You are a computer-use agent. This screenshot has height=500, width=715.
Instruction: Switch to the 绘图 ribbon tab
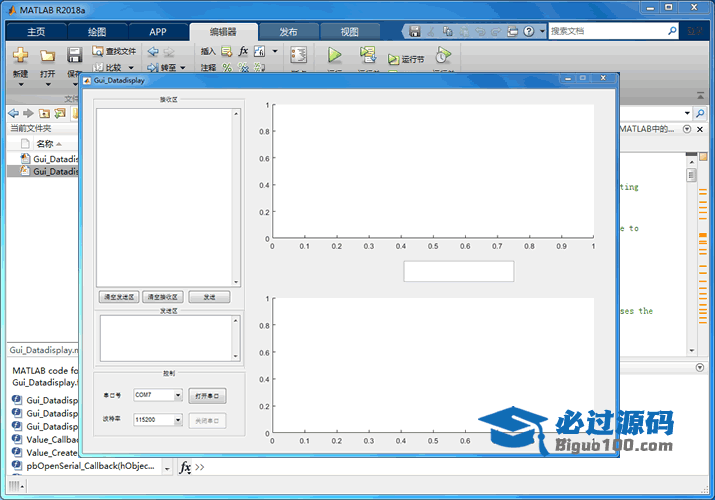click(97, 32)
